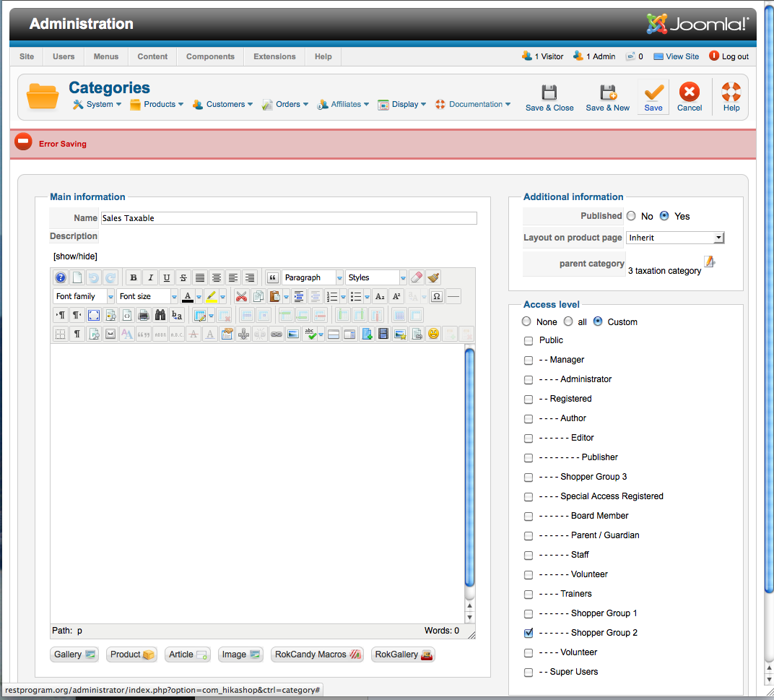Open the Layout on product page dropdown
This screenshot has width=774, height=700.
click(675, 238)
